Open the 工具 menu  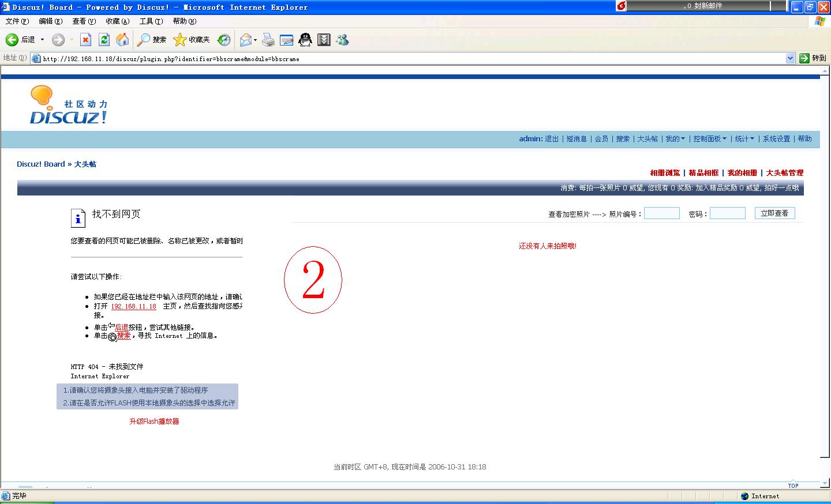point(151,21)
